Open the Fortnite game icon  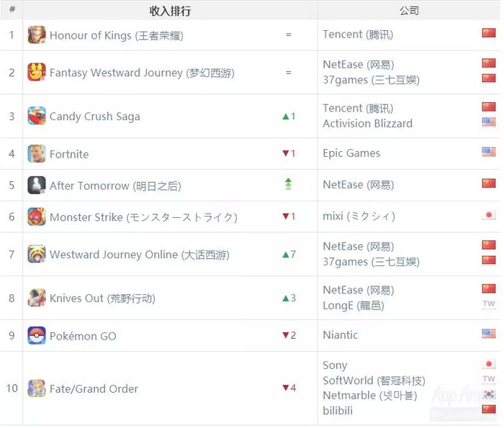point(36,153)
